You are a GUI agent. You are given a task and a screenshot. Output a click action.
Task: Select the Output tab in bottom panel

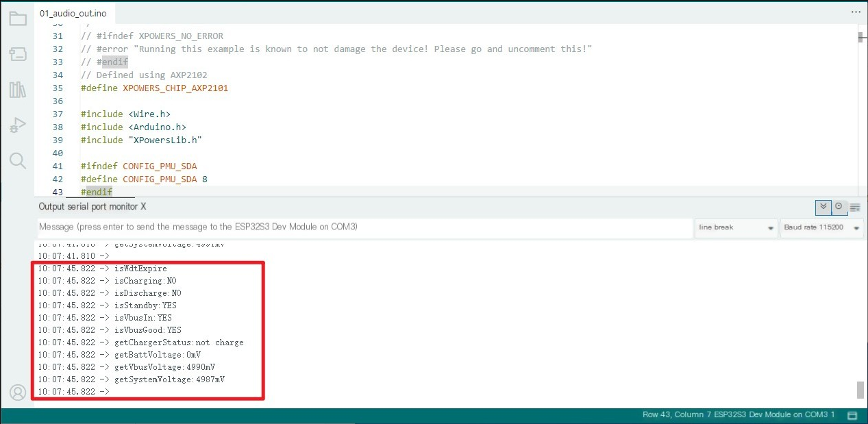[x=51, y=207]
